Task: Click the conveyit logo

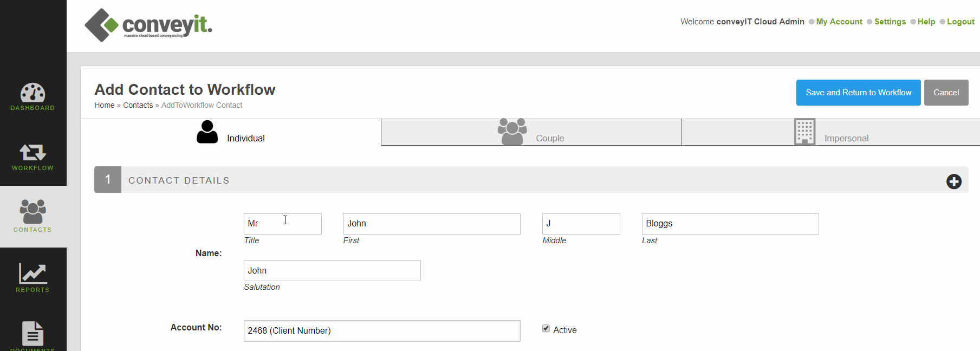Action: [x=148, y=25]
